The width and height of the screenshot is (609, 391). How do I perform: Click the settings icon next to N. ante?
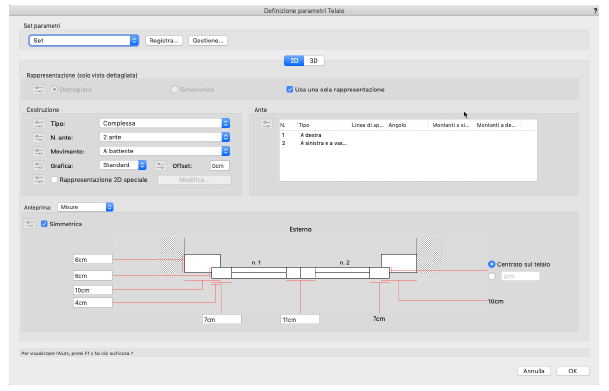(x=38, y=137)
